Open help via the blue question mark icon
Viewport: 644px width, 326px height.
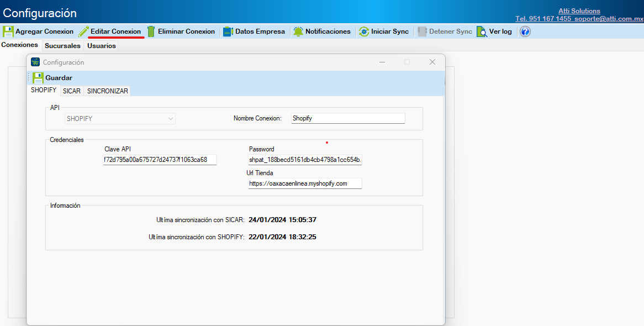(525, 31)
